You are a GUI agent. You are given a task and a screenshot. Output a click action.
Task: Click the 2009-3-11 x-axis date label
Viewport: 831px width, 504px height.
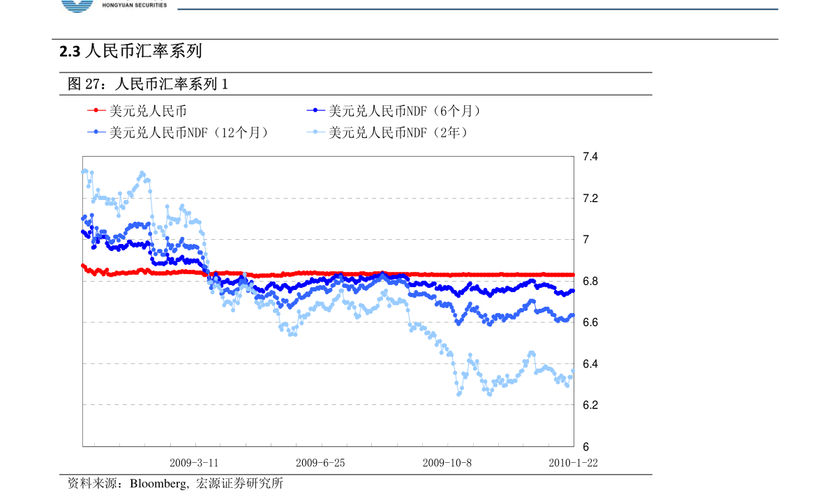(194, 463)
